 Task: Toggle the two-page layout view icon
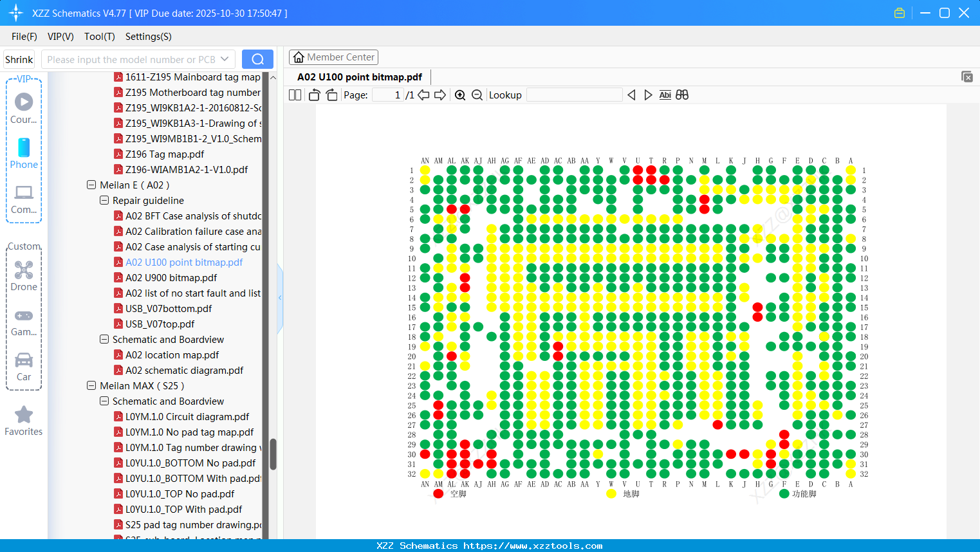[x=295, y=95]
